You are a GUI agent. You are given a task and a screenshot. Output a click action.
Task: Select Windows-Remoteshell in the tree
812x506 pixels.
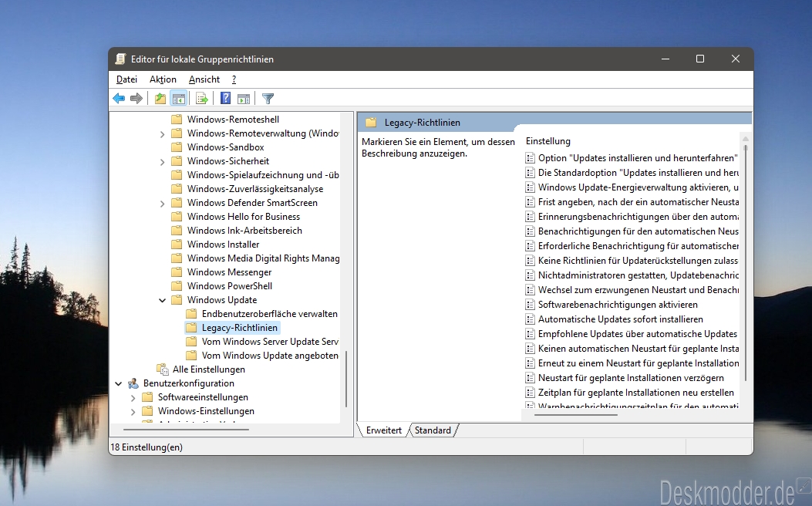233,119
